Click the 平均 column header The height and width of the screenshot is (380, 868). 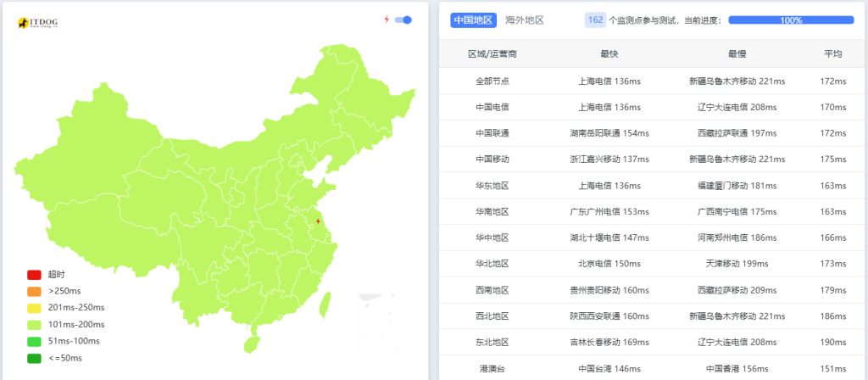tap(833, 53)
